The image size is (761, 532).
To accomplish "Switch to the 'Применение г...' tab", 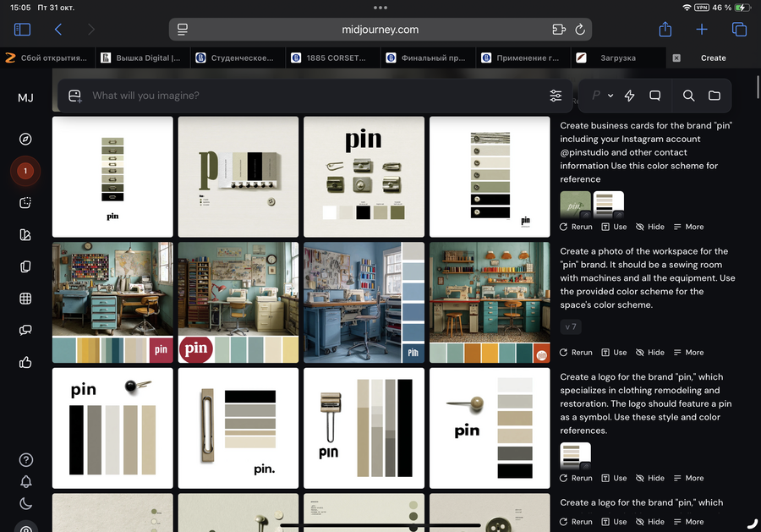I will tap(523, 58).
